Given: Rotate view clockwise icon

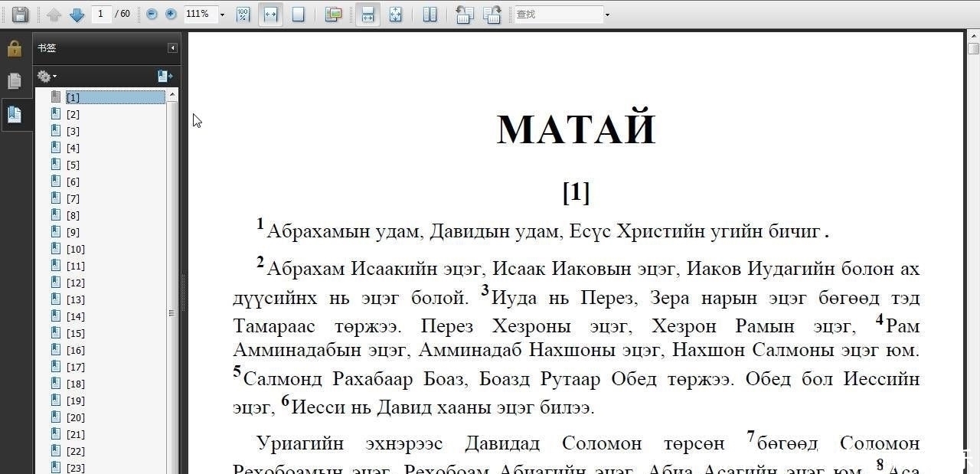Looking at the screenshot, I should (x=492, y=14).
